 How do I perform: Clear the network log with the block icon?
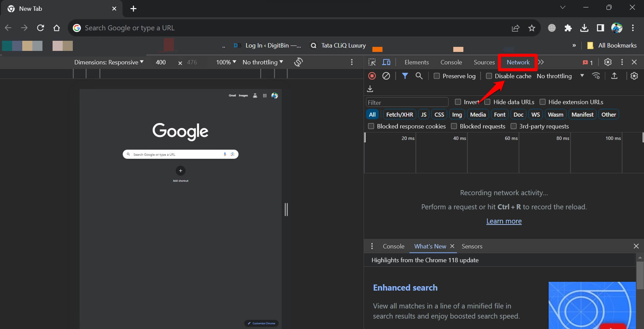pyautogui.click(x=386, y=76)
